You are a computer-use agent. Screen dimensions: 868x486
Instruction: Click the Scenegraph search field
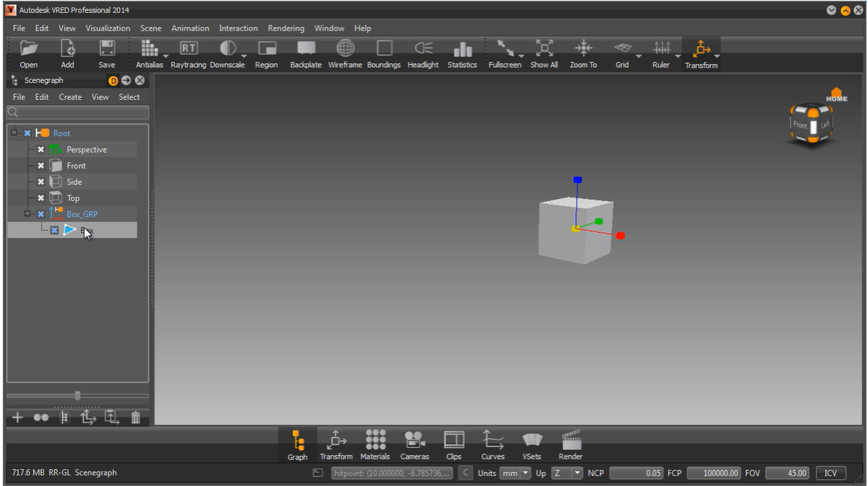pos(78,112)
